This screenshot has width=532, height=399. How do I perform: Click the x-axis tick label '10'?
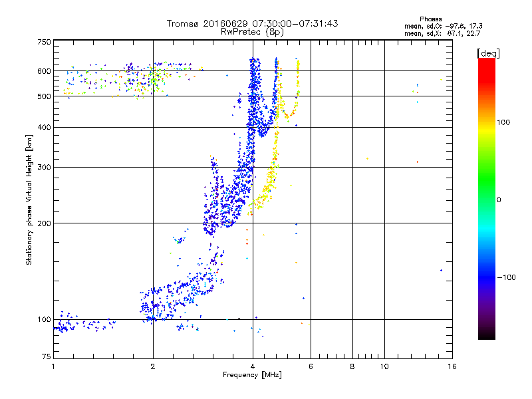point(384,366)
